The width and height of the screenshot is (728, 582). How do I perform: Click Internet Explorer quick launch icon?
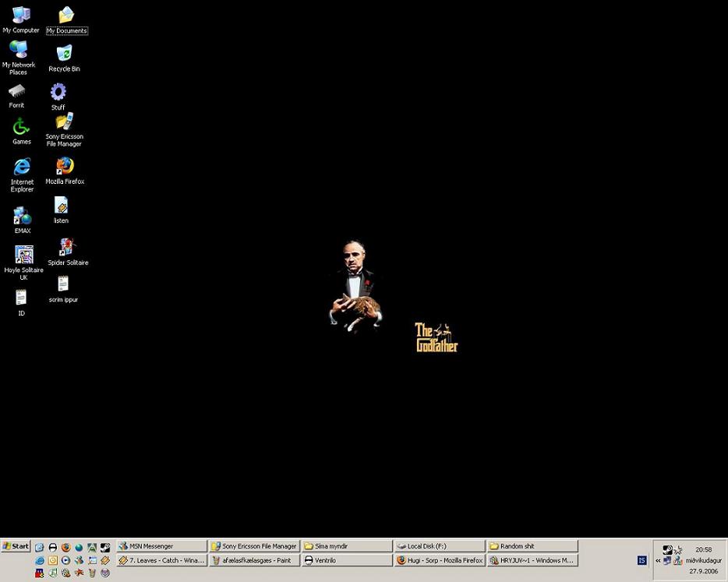(40, 561)
